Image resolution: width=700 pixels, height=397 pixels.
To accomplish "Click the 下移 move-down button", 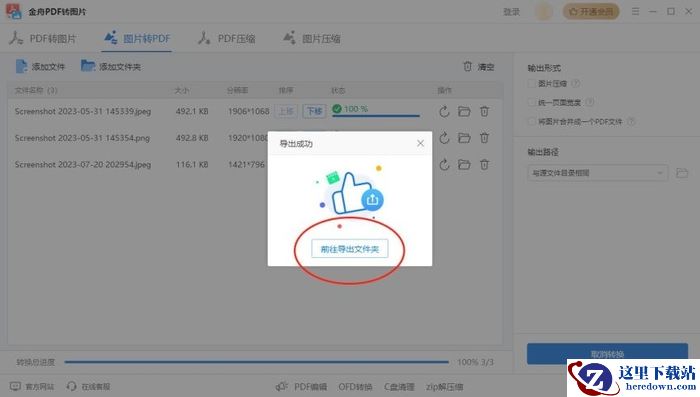I will [x=314, y=111].
